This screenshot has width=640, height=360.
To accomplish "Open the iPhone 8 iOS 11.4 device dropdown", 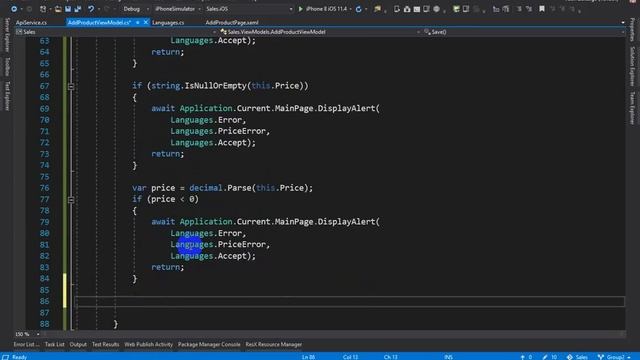I will pyautogui.click(x=351, y=9).
